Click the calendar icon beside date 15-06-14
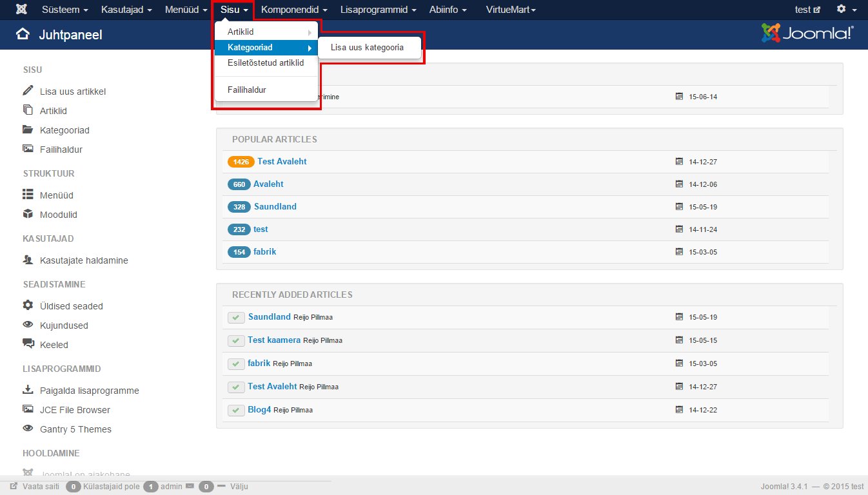868x495 pixels. [x=679, y=96]
